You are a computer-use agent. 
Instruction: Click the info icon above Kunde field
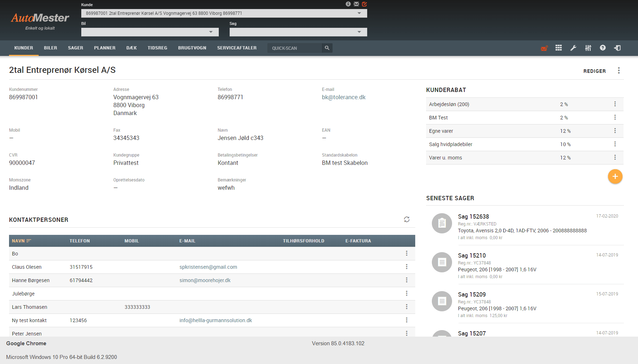pyautogui.click(x=348, y=4)
